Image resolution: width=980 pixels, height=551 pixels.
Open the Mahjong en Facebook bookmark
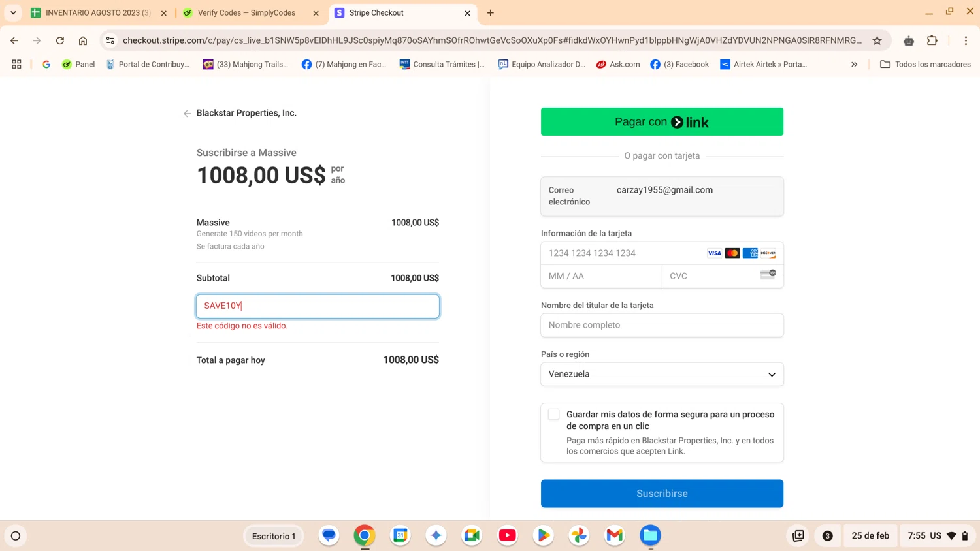tap(344, 64)
